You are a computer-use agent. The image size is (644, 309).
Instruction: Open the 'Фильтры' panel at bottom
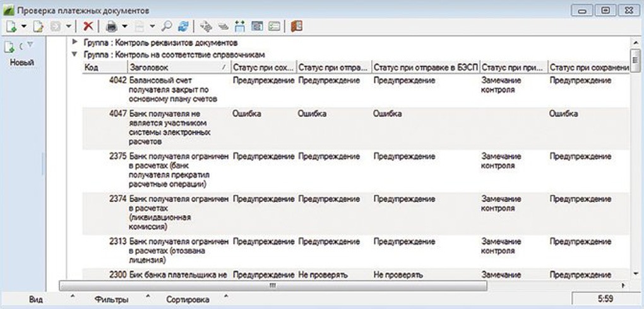pos(111,300)
